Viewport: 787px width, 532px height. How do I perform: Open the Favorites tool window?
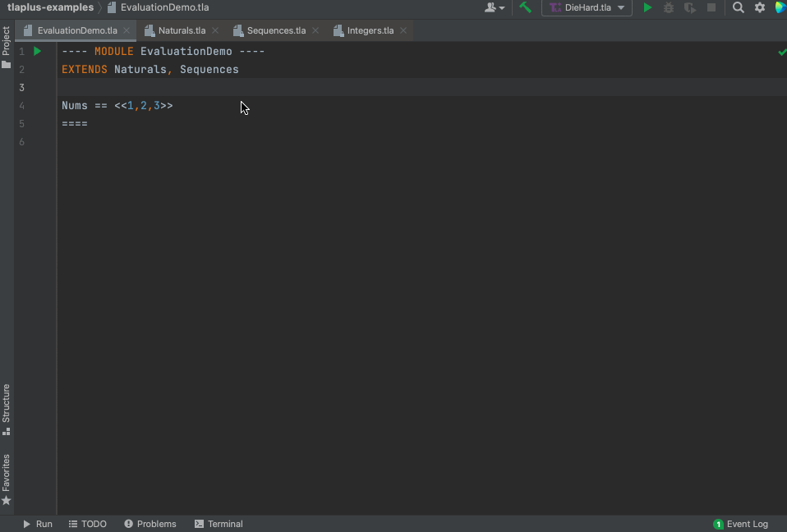click(6, 479)
